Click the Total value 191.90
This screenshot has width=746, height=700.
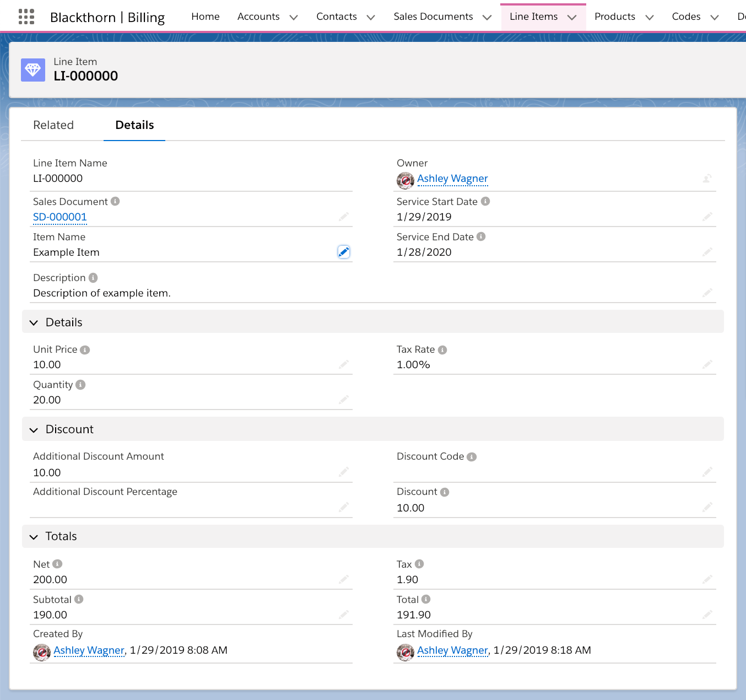pos(414,615)
